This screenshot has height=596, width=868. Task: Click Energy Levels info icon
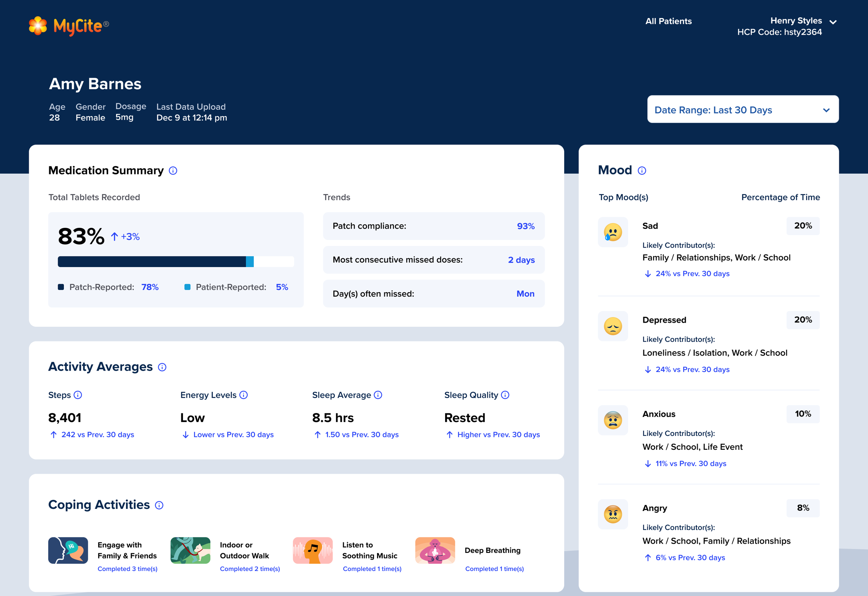[x=243, y=395]
